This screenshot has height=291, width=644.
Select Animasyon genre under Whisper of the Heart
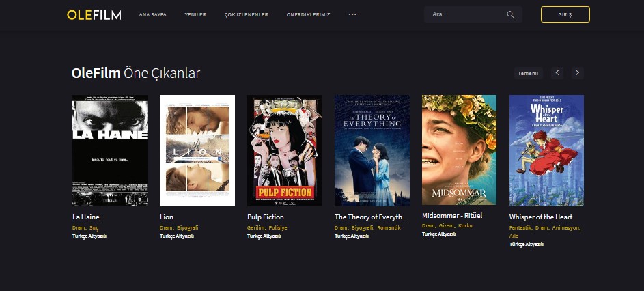[565, 227]
